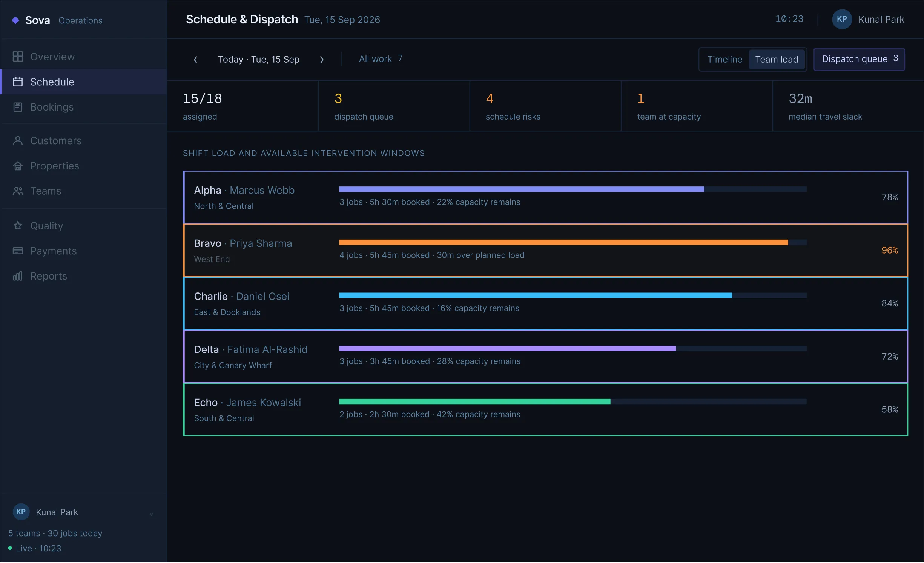
Task: Click the Bookings clipboard icon
Action: (18, 107)
